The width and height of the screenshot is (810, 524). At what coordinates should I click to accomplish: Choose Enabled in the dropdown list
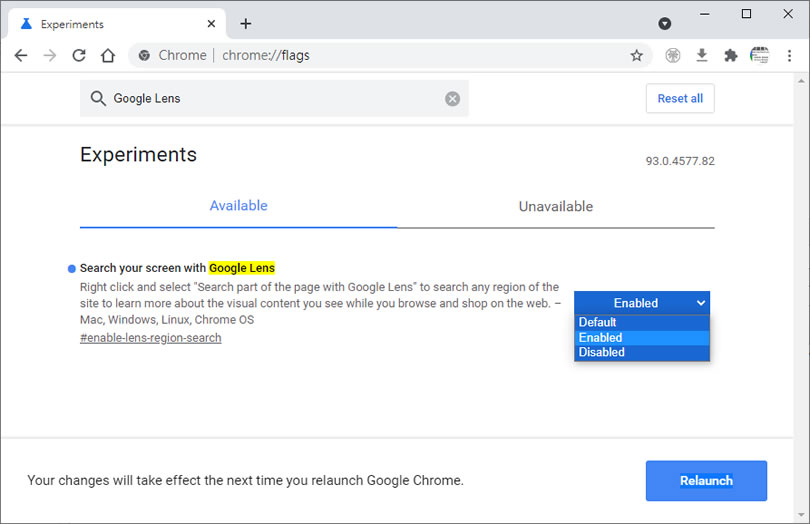(x=642, y=337)
